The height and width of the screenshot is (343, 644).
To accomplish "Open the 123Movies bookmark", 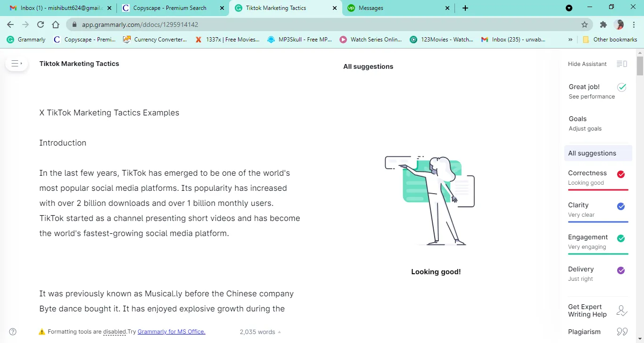I will pyautogui.click(x=442, y=40).
